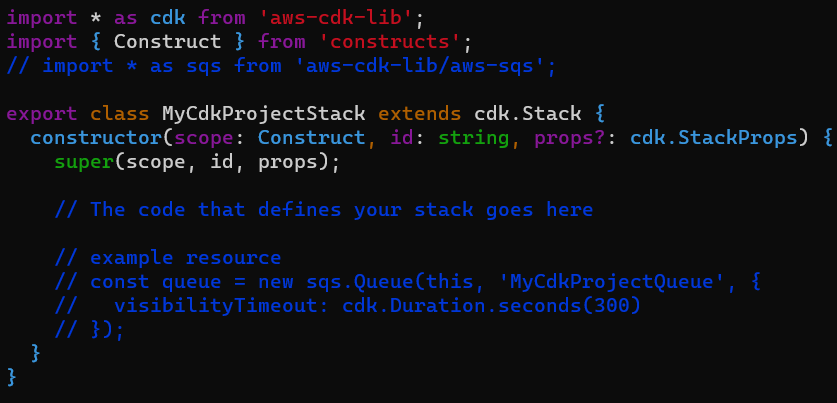Click the visibilityTimeout property name
The height and width of the screenshot is (403, 837).
pyautogui.click(x=215, y=305)
